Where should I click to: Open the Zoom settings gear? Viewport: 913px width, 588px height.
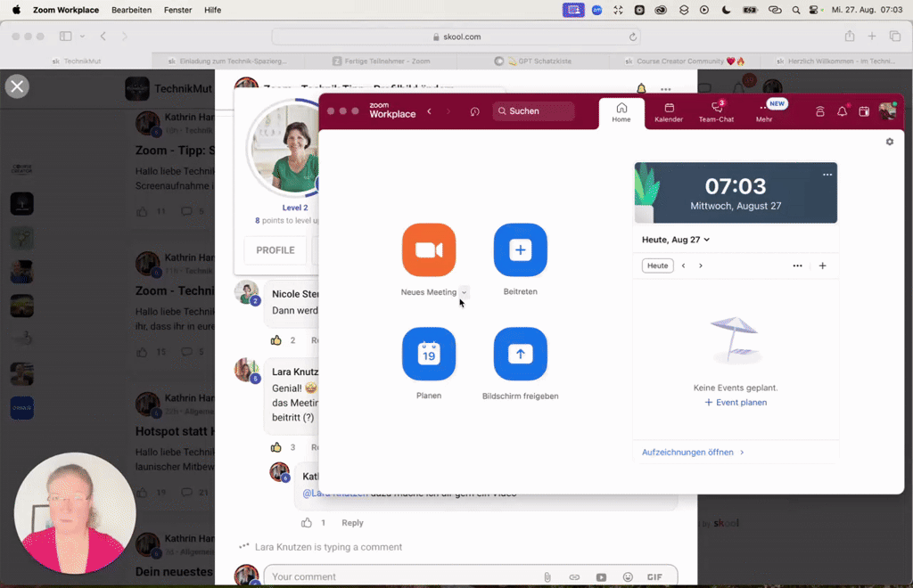click(x=890, y=142)
